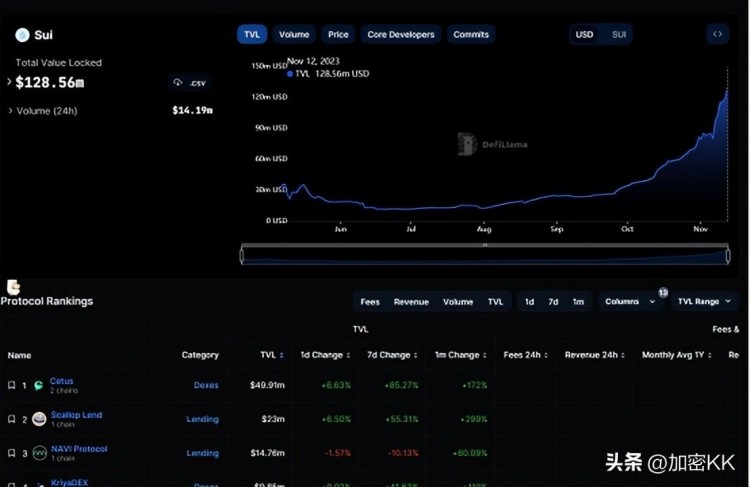Show the Volume column group in rankings
This screenshot has width=750, height=487.
coord(458,302)
